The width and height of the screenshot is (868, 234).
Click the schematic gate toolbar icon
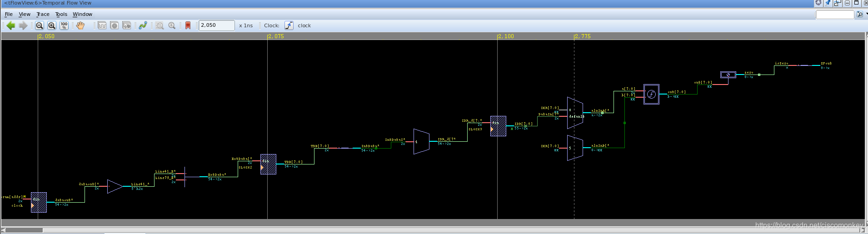127,25
